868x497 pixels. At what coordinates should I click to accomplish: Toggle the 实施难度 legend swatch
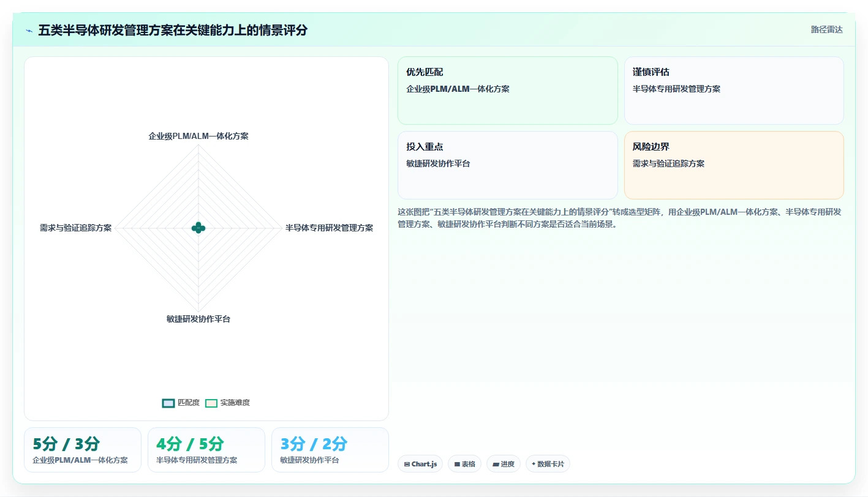[x=211, y=403]
